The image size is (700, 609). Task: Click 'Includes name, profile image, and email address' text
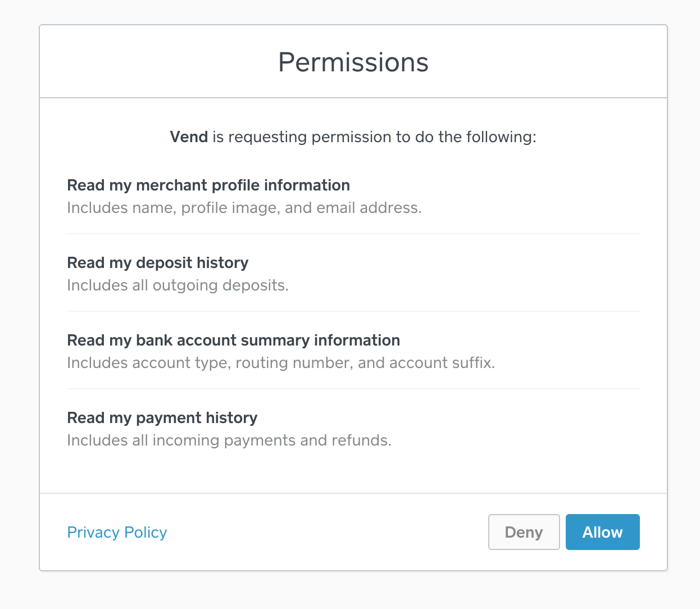(244, 208)
